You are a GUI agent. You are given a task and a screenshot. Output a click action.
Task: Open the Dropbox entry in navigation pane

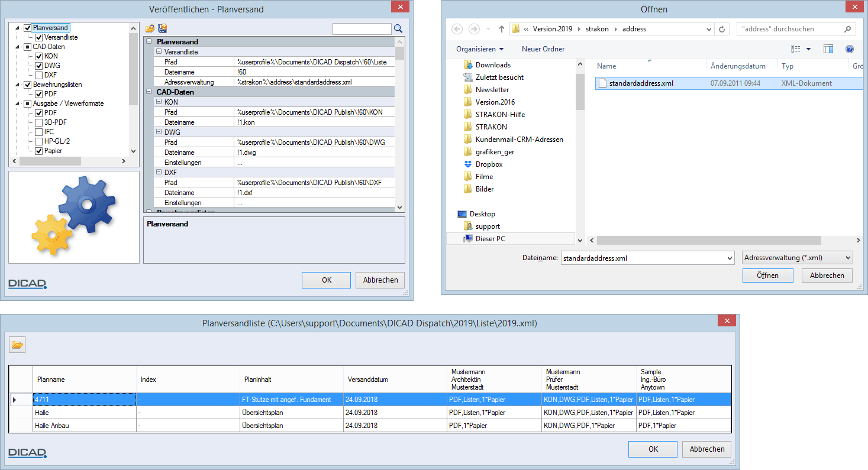483,164
